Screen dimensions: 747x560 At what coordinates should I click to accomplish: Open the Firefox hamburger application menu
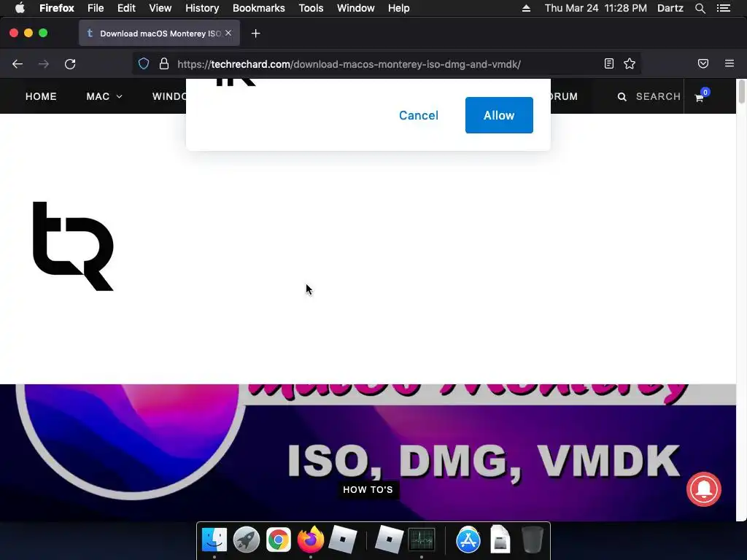coord(729,63)
